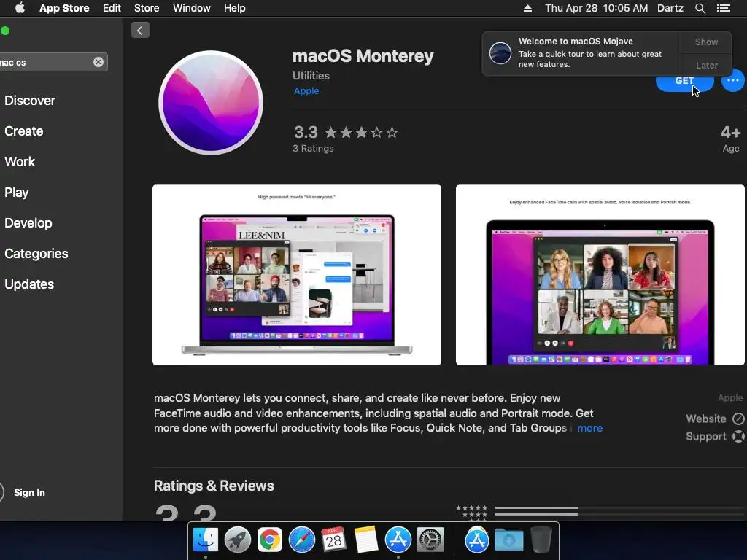
Task: Open Google Chrome from the Dock
Action: (x=270, y=540)
